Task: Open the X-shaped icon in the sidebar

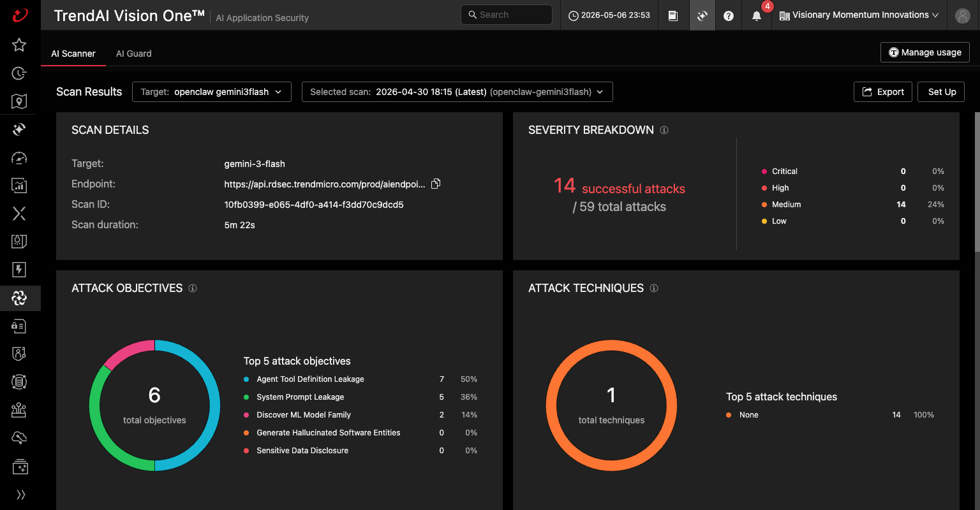Action: 19,214
